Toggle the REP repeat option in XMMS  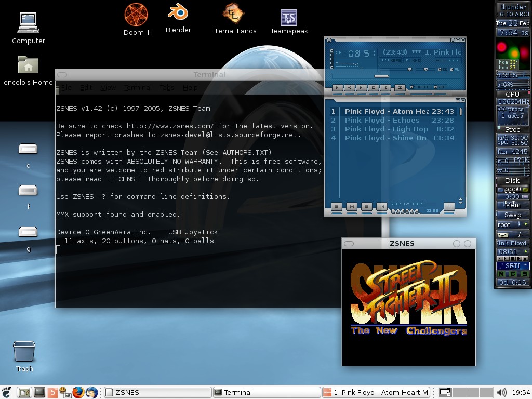tap(440, 87)
